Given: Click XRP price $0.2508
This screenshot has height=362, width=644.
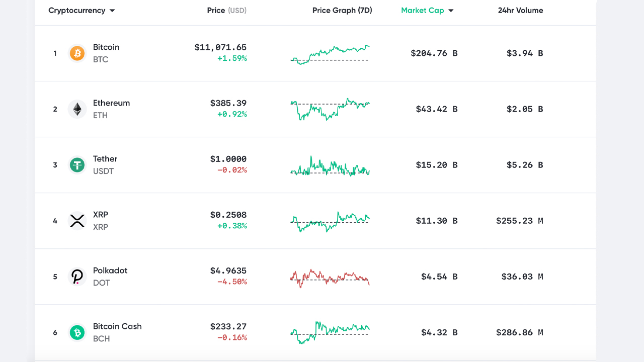Looking at the screenshot, I should (228, 215).
